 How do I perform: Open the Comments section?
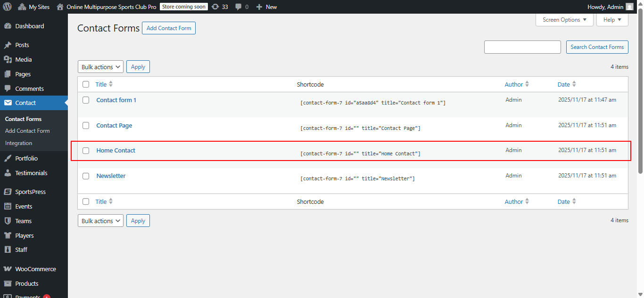[x=30, y=88]
